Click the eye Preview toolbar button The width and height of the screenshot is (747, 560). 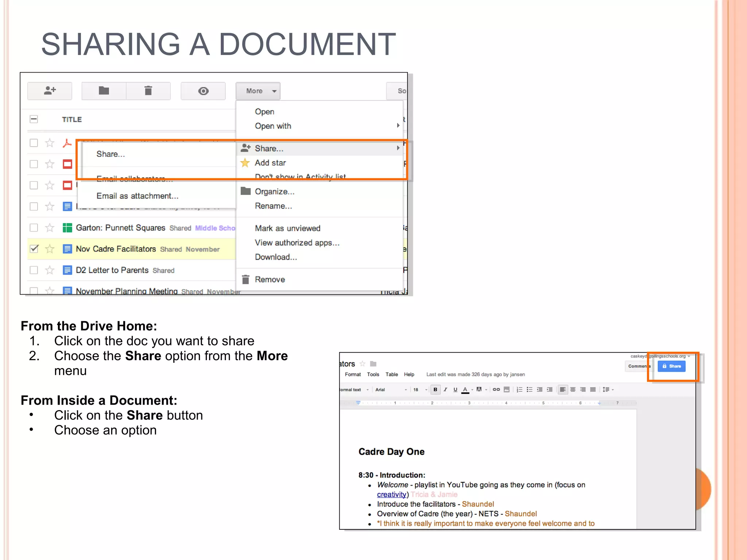point(203,91)
